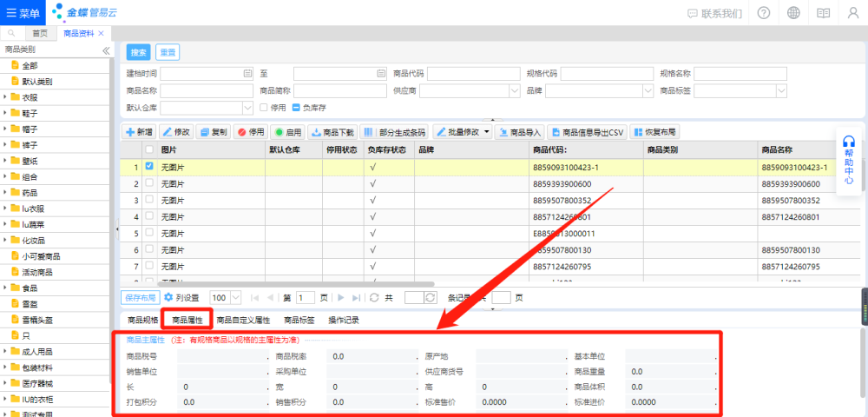This screenshot has height=417, width=868.
Task: Check the row 2 checkbox 8859393900600
Action: pos(149,182)
